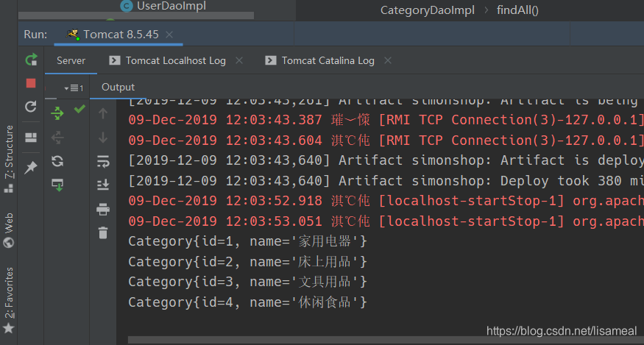This screenshot has width=644, height=345.
Task: Click the Tomcat Catalina Log tab console icon
Action: [271, 61]
